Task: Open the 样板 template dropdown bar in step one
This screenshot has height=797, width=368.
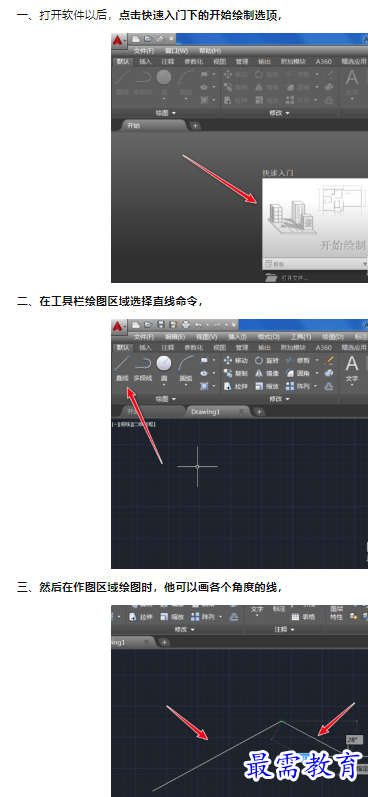Action: (315, 264)
